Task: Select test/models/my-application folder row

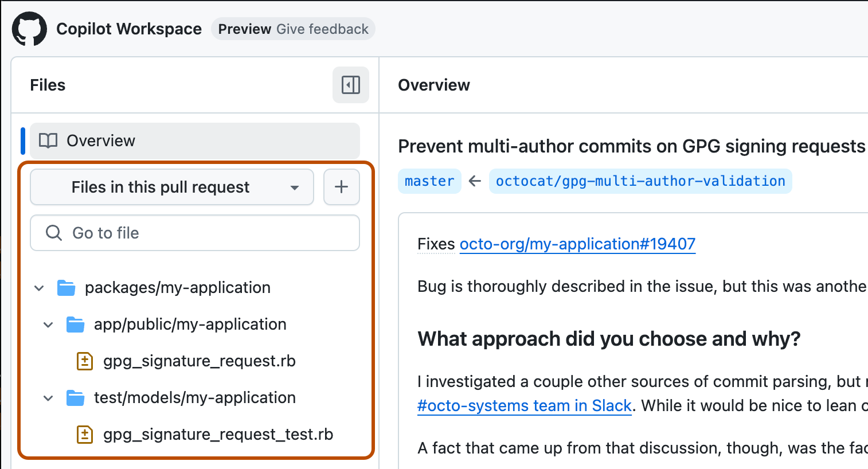Action: [x=195, y=397]
